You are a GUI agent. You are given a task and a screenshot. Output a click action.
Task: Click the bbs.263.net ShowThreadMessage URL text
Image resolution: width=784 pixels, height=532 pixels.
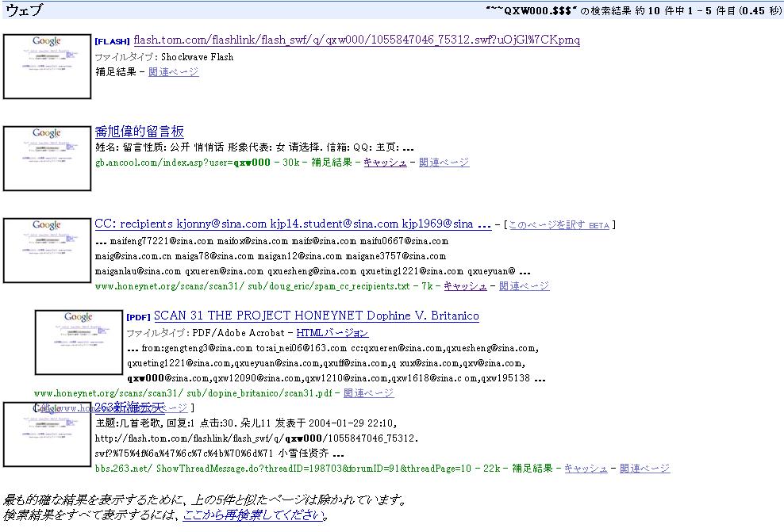point(282,469)
